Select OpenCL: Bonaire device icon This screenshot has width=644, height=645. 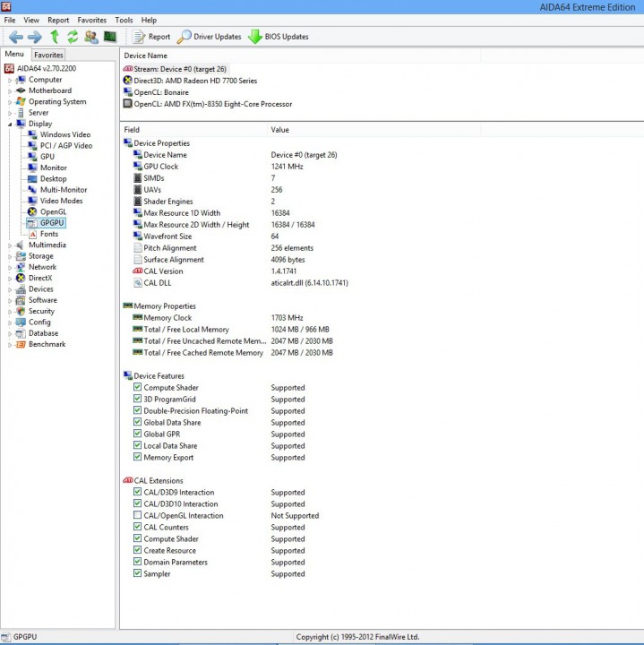pyautogui.click(x=128, y=91)
